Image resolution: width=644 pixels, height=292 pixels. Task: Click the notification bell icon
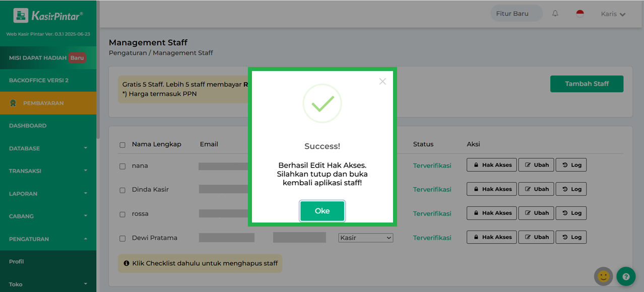point(555,14)
